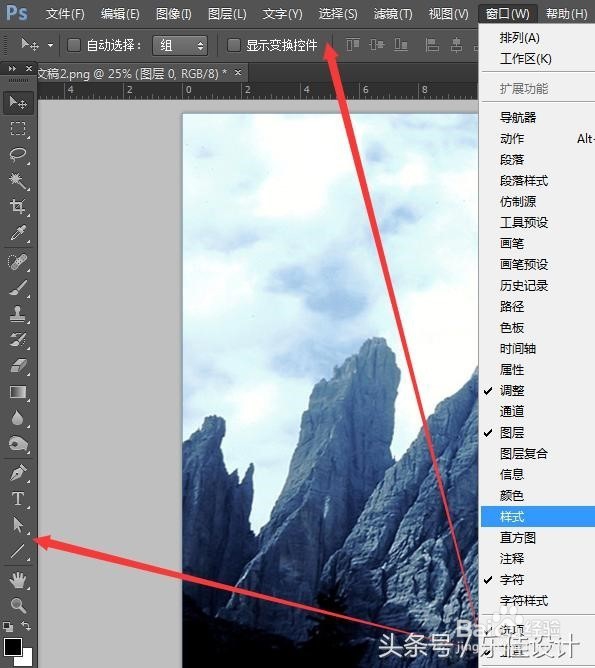Expand the toolbox with double-arrow icon
The width and height of the screenshot is (595, 668).
point(12,69)
